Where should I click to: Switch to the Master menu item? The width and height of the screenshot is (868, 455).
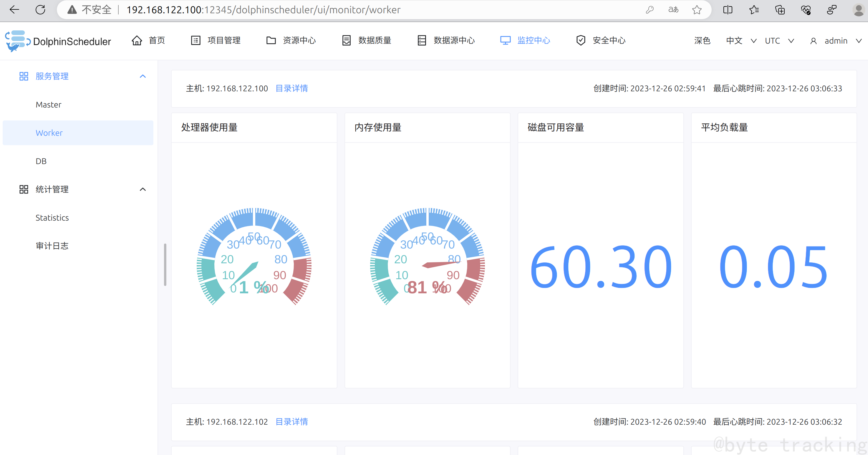point(49,105)
